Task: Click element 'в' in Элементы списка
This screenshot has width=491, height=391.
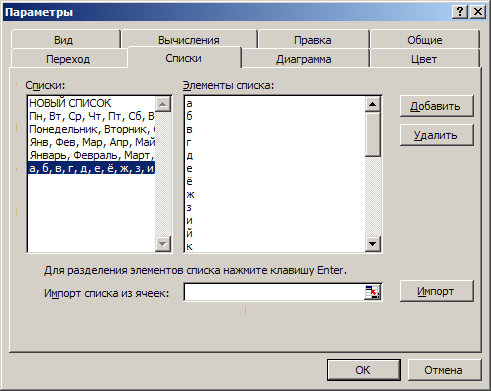Action: 189,129
